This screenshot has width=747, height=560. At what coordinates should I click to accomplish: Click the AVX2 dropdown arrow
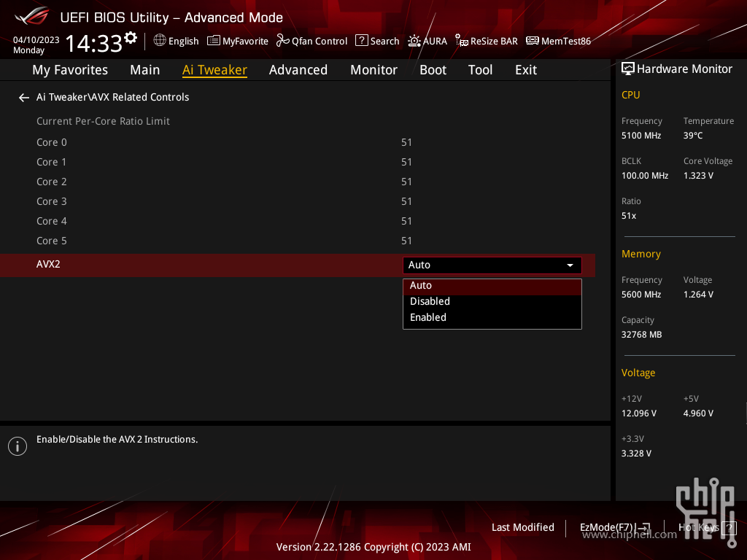(570, 265)
